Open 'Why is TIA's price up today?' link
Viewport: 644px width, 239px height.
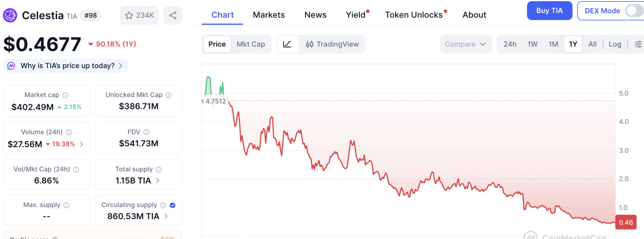pyautogui.click(x=67, y=66)
